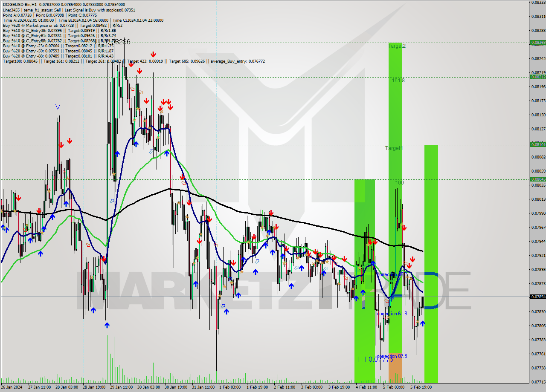Click the '0.07775' price annotation near bottom
Image resolution: width=546 pixels, height=392 pixels.
(381, 360)
